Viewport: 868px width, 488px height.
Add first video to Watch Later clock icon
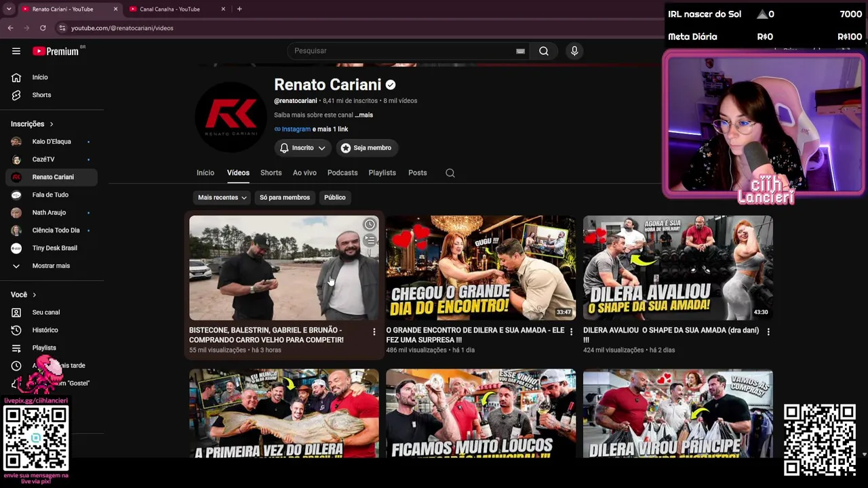370,224
